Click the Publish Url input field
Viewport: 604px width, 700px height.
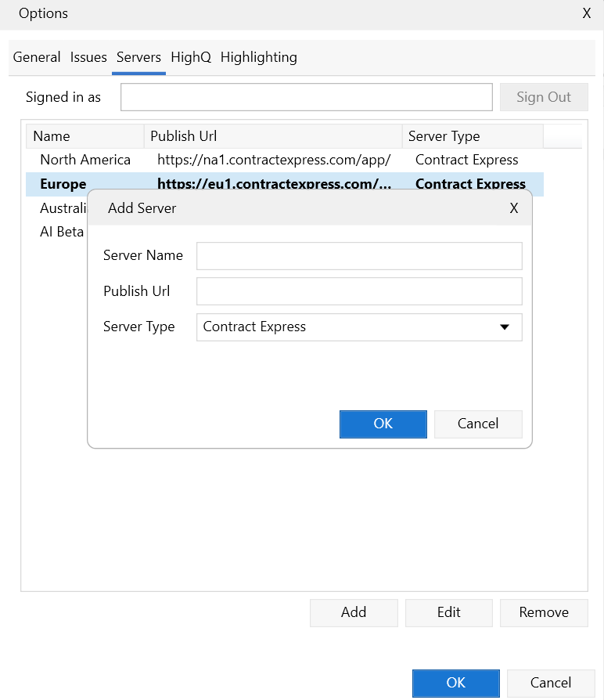coord(358,291)
